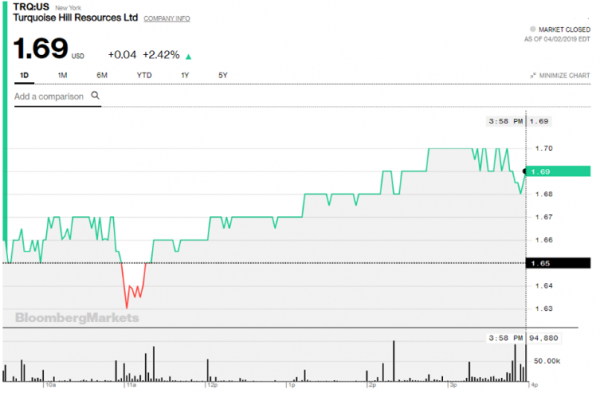Click the 3:58 PM price tooltip
600x393 pixels.
(519, 121)
